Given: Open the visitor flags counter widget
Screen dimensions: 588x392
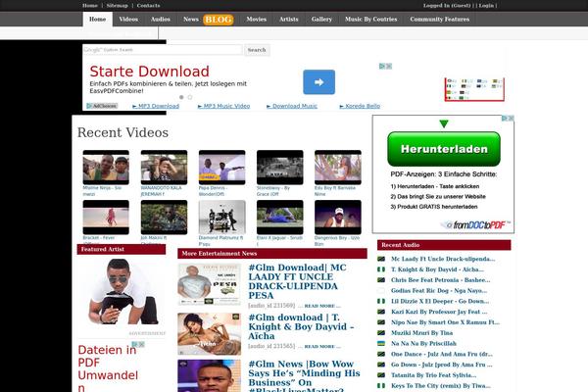Looking at the screenshot, I should [x=474, y=89].
